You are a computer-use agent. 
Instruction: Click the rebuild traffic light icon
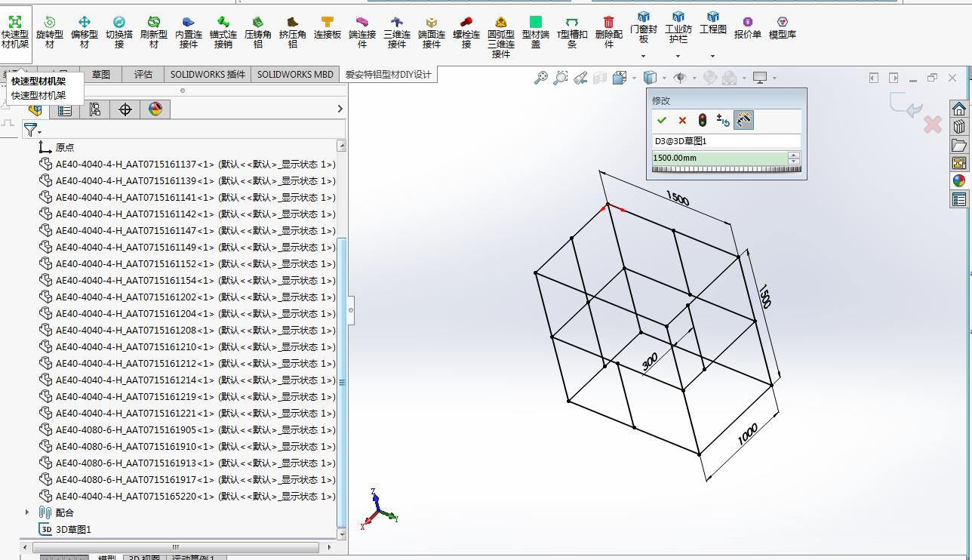coord(703,120)
